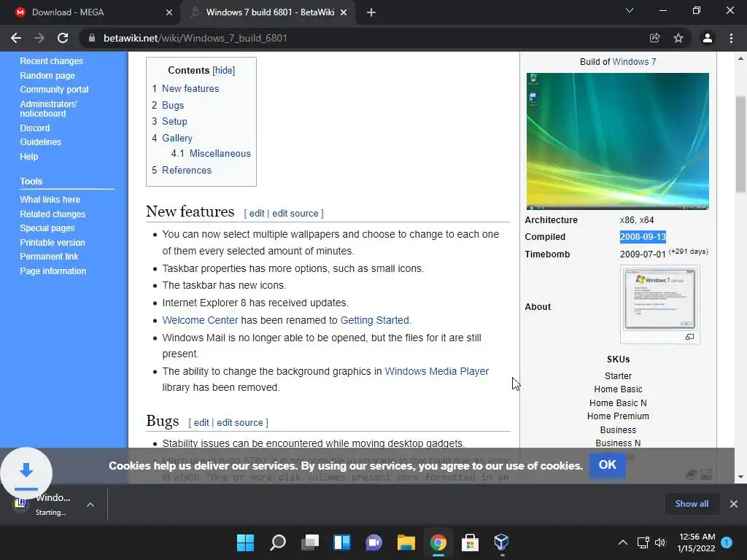The image size is (747, 560).
Task: Close the downloads bar
Action: point(734,504)
